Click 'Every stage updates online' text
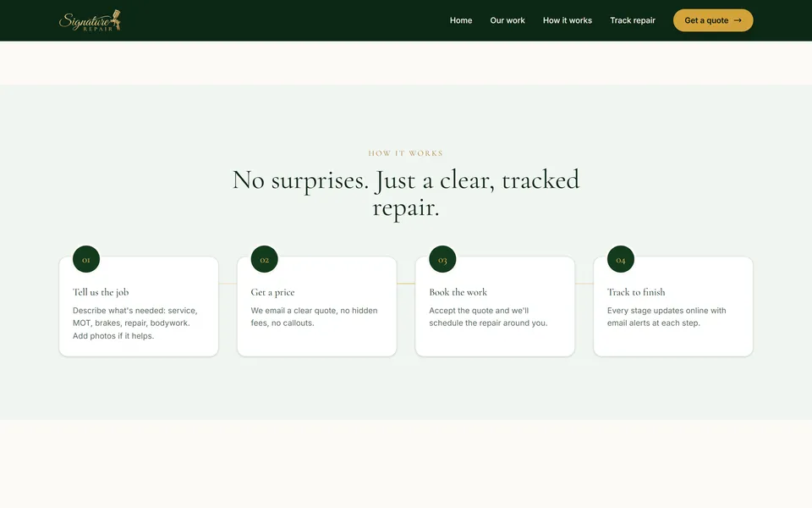Image resolution: width=812 pixels, height=508 pixels. pyautogui.click(x=667, y=317)
